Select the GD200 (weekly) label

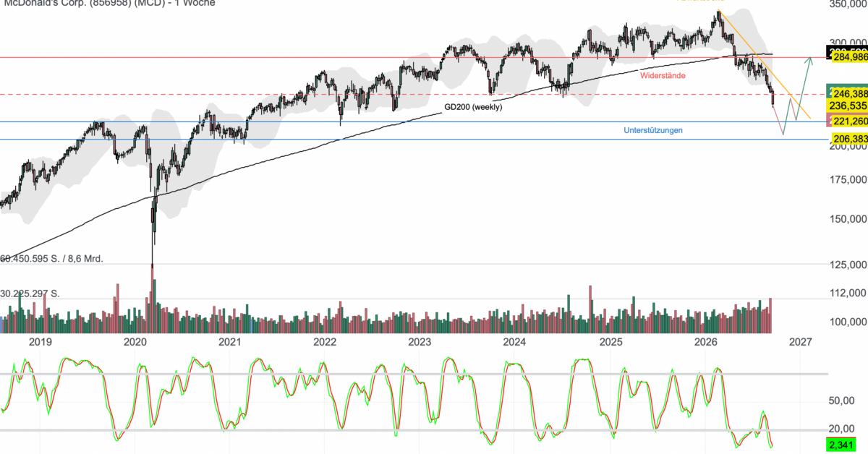coord(473,107)
